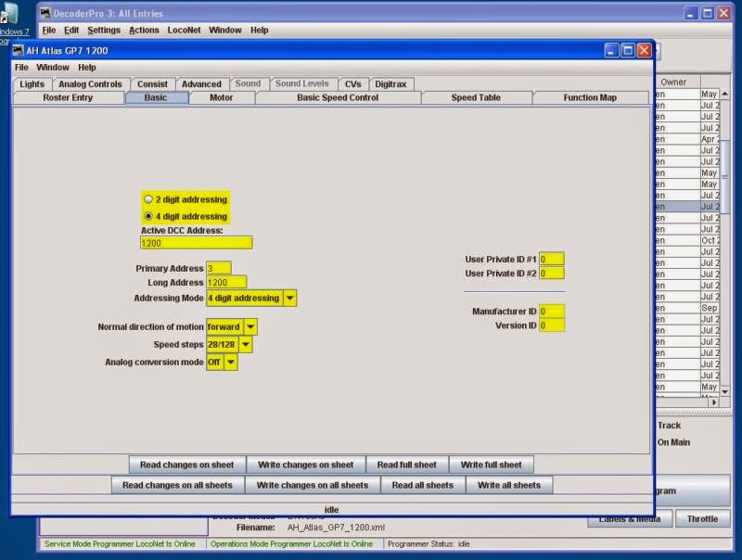
Task: Switch to Basic Speed Control tab
Action: click(338, 98)
